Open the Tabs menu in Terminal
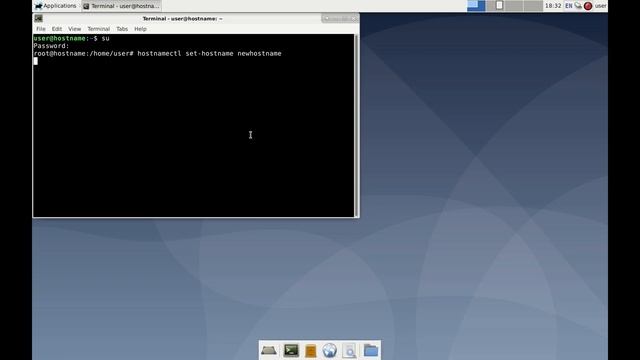This screenshot has width=640, height=360. coord(122,29)
